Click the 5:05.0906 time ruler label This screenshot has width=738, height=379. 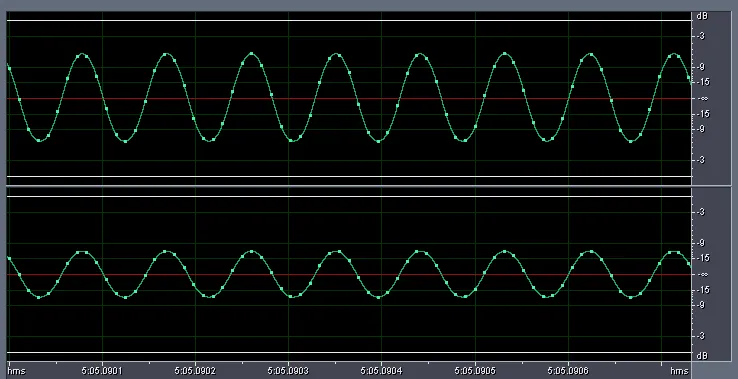pyautogui.click(x=568, y=371)
